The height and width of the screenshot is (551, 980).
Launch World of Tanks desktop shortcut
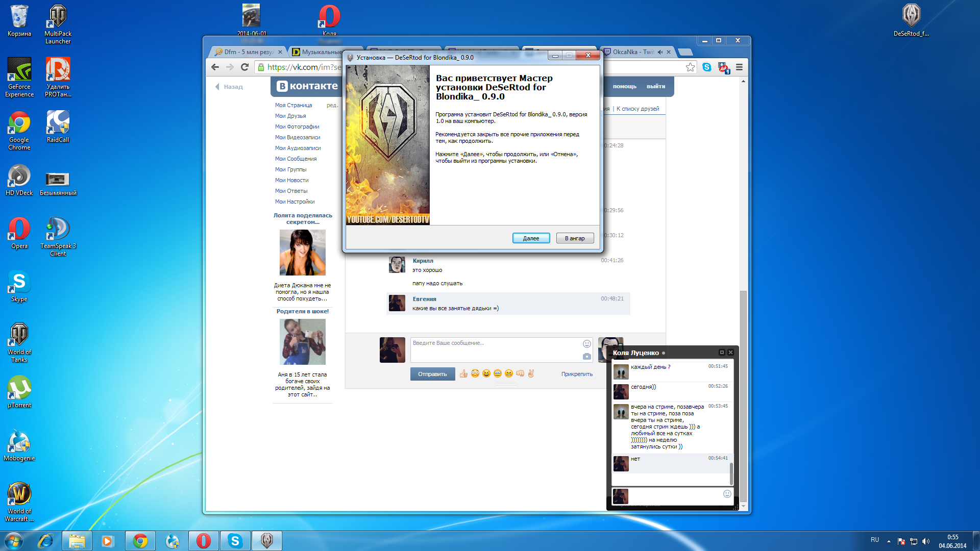pyautogui.click(x=19, y=343)
